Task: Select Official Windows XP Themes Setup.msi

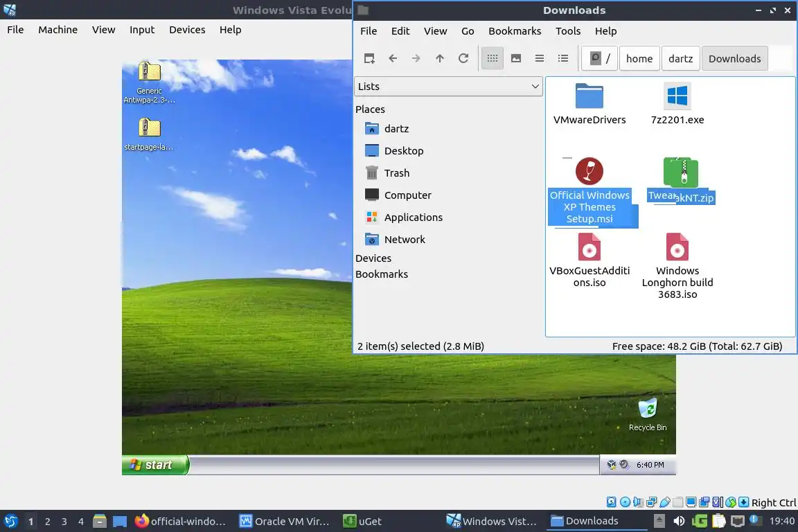Action: (x=590, y=191)
